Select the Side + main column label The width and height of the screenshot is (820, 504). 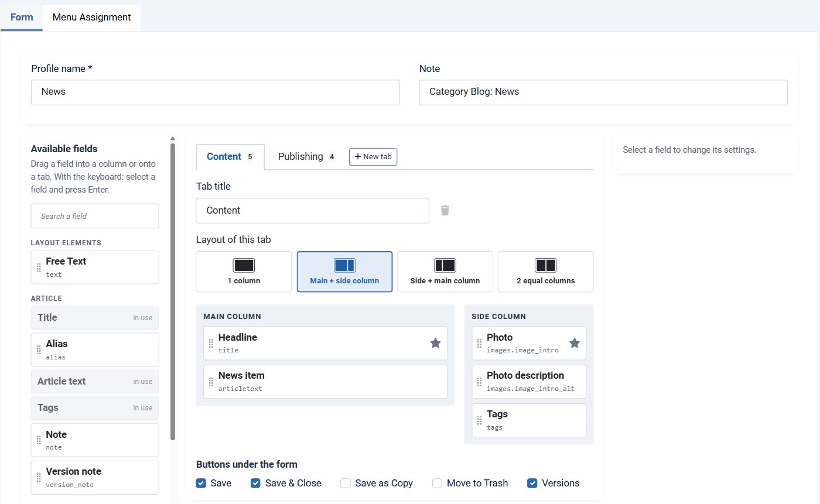coord(445,281)
